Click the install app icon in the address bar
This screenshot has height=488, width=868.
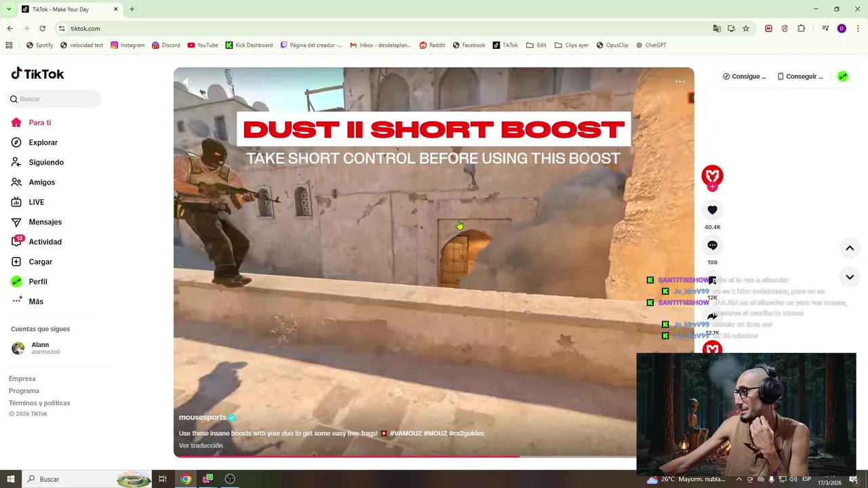(731, 28)
